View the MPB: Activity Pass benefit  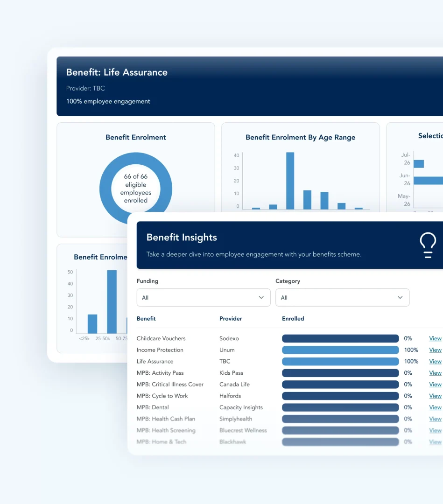[x=435, y=373]
